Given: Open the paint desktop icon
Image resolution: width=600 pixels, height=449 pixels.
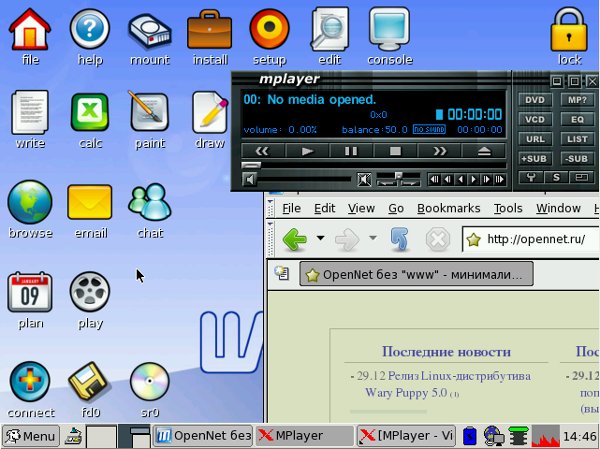Looking at the screenshot, I should (x=150, y=112).
